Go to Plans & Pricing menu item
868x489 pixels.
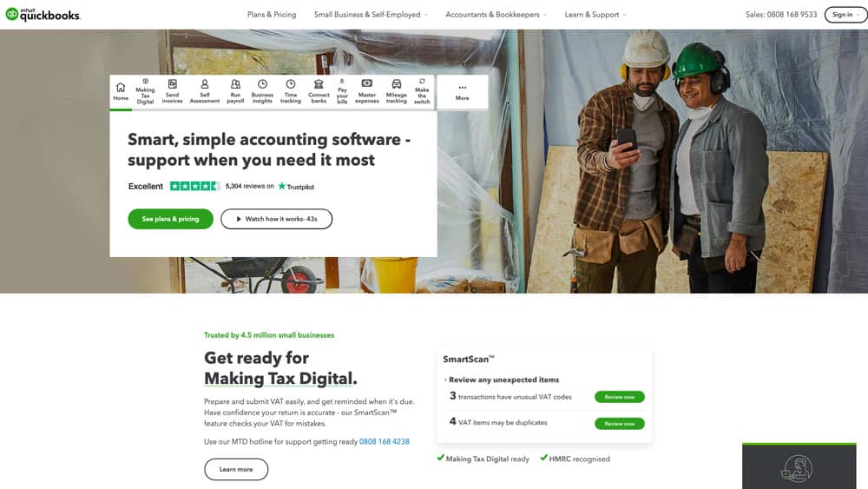(x=271, y=15)
